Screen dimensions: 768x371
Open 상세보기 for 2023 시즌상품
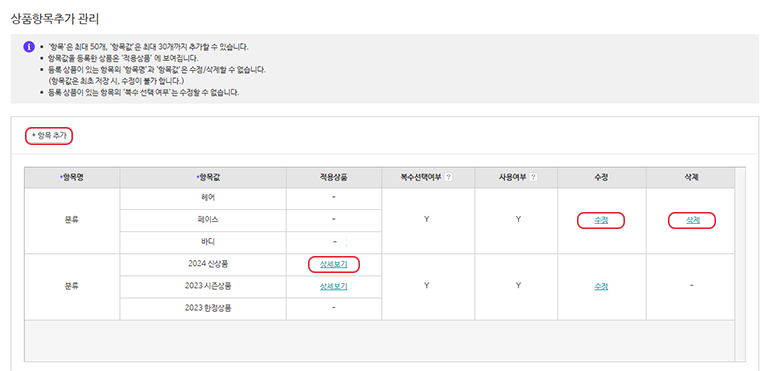[334, 287]
